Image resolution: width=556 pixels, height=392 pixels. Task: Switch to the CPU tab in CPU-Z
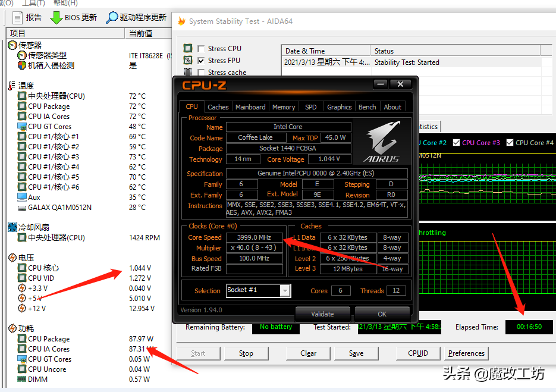coord(192,106)
